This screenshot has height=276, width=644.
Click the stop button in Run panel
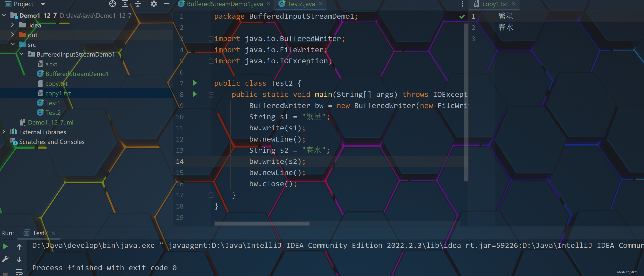coord(5,274)
